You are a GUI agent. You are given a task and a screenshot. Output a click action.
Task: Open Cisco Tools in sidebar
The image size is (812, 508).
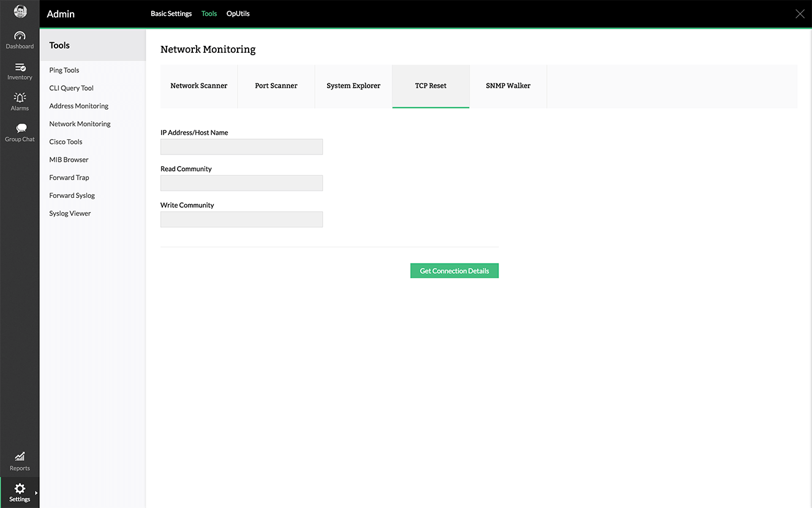pyautogui.click(x=66, y=142)
